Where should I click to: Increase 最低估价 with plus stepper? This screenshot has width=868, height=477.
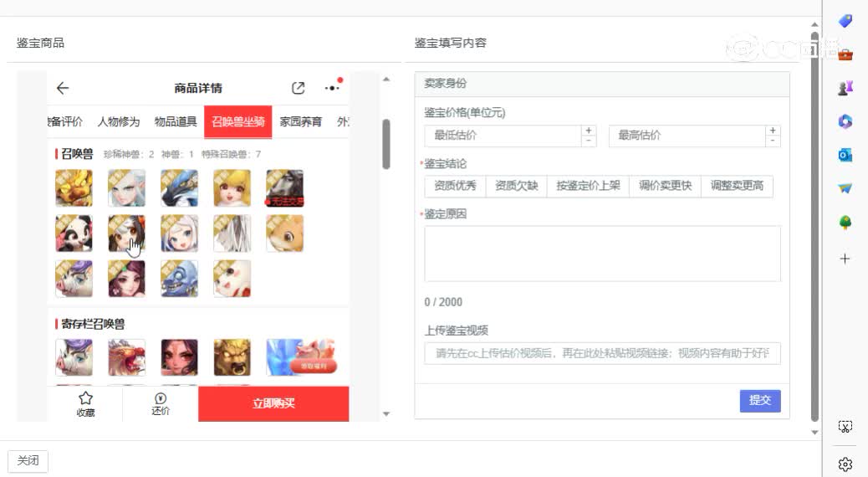(x=589, y=131)
